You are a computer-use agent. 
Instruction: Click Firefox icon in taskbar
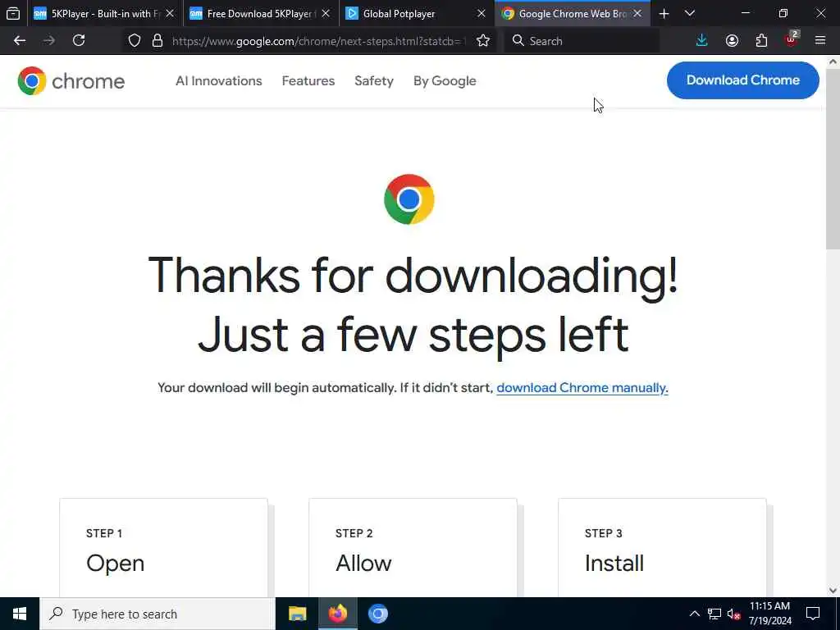point(337,614)
